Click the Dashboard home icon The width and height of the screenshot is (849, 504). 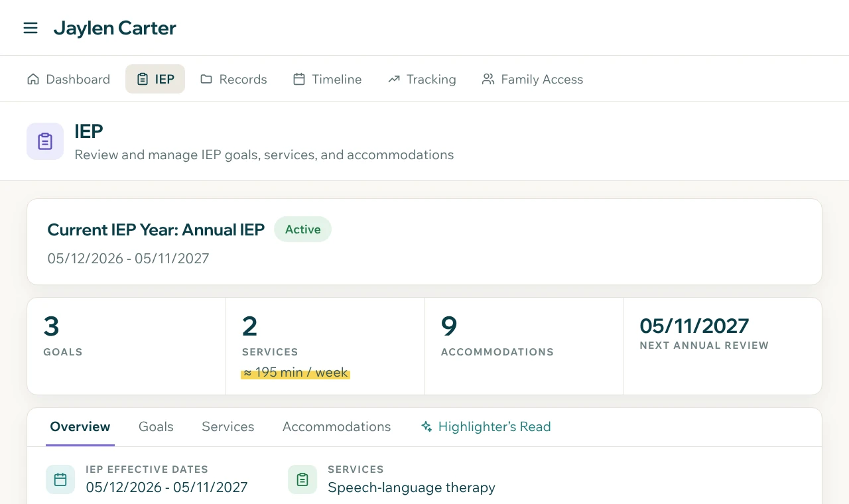pos(33,79)
